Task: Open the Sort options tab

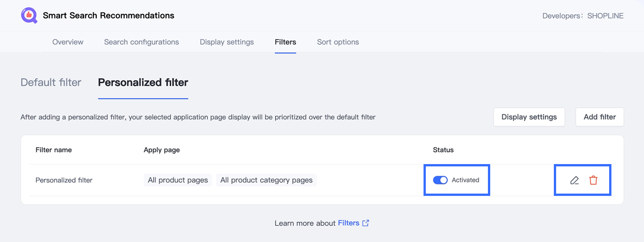Action: (x=338, y=42)
